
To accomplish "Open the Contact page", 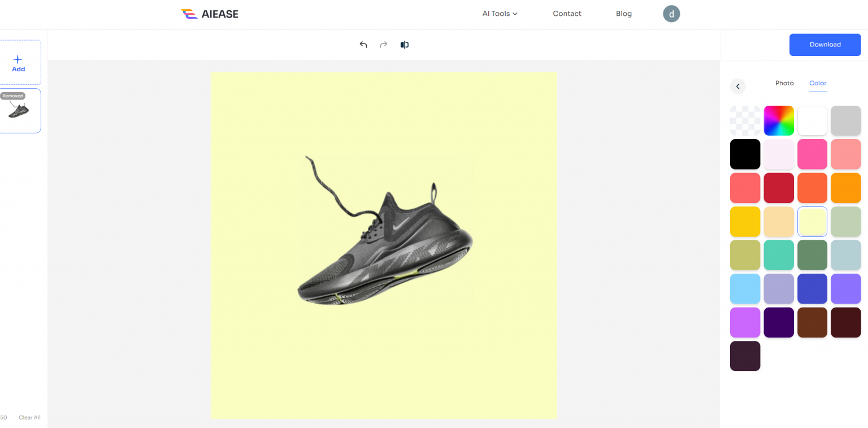I will point(567,14).
